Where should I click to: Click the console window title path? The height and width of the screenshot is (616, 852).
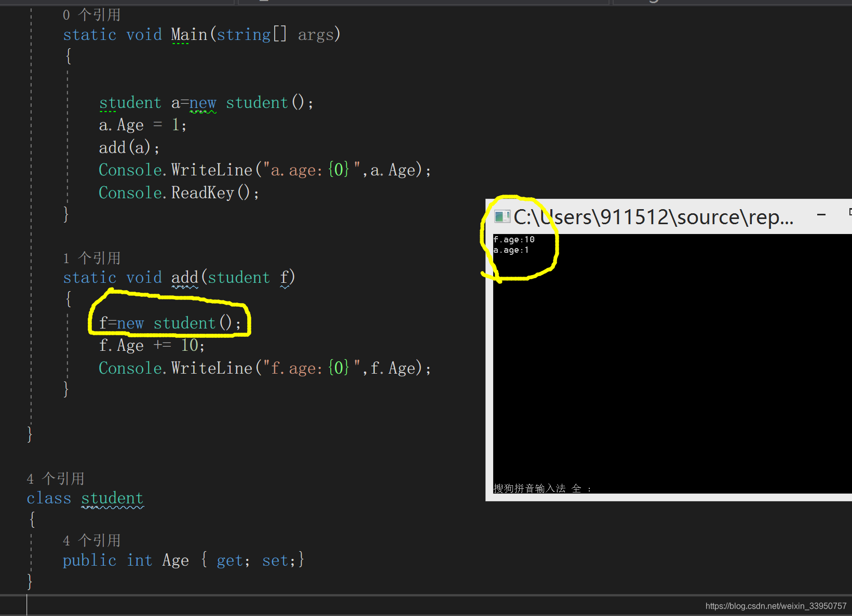(653, 217)
